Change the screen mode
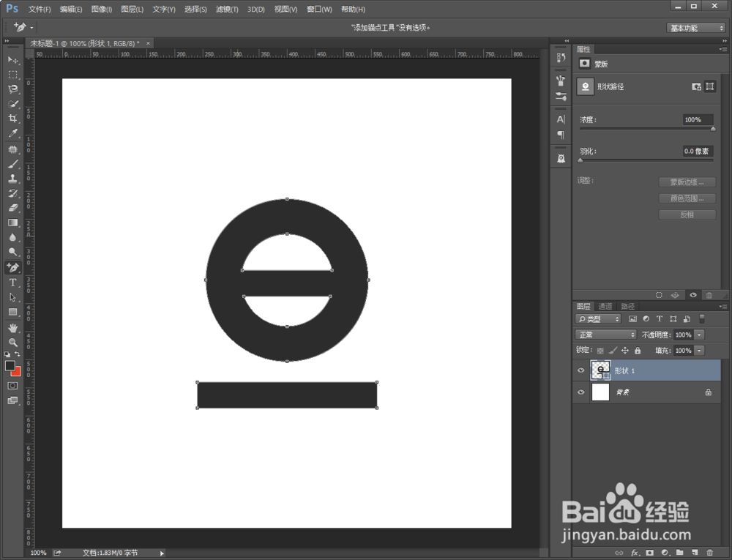Screen dimensions: 732x560 [x=12, y=400]
